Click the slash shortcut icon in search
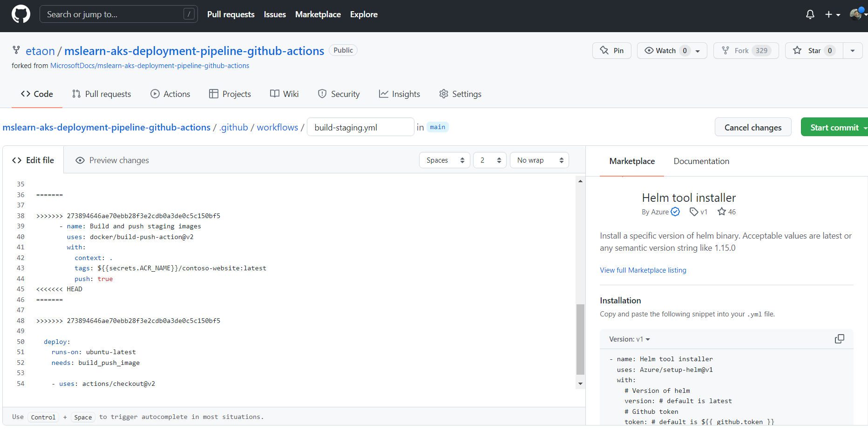 pos(189,14)
